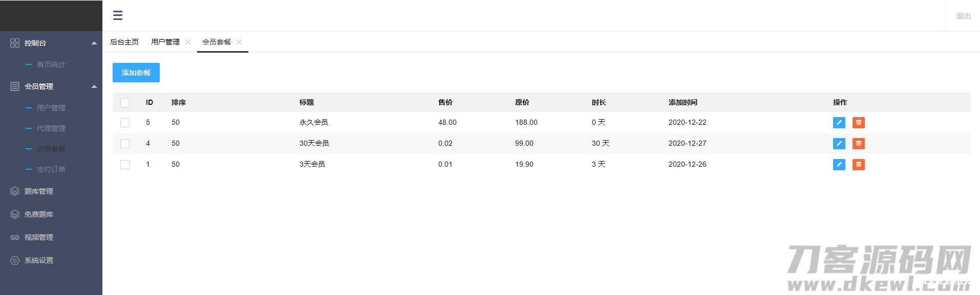Close the 会员套餐 tab with X

click(239, 42)
